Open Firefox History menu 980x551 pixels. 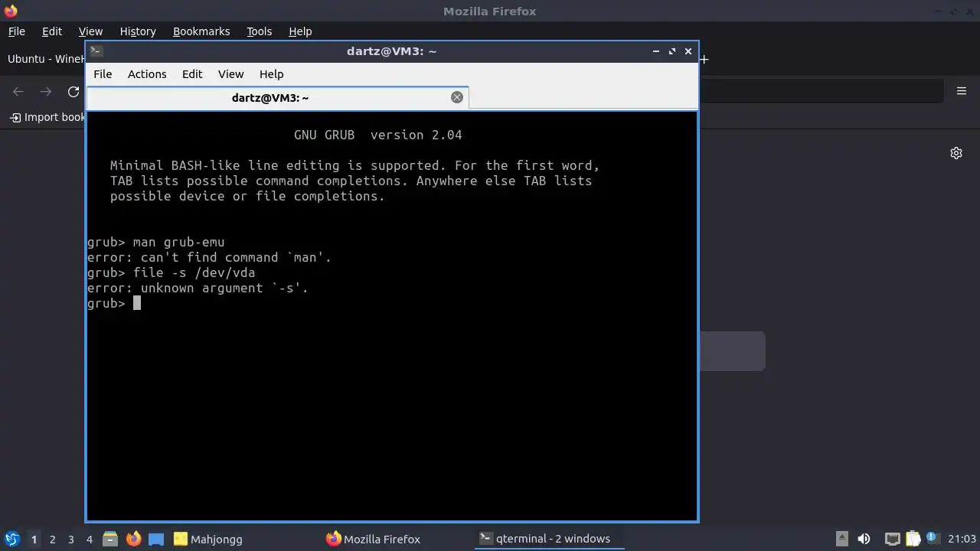pos(138,31)
